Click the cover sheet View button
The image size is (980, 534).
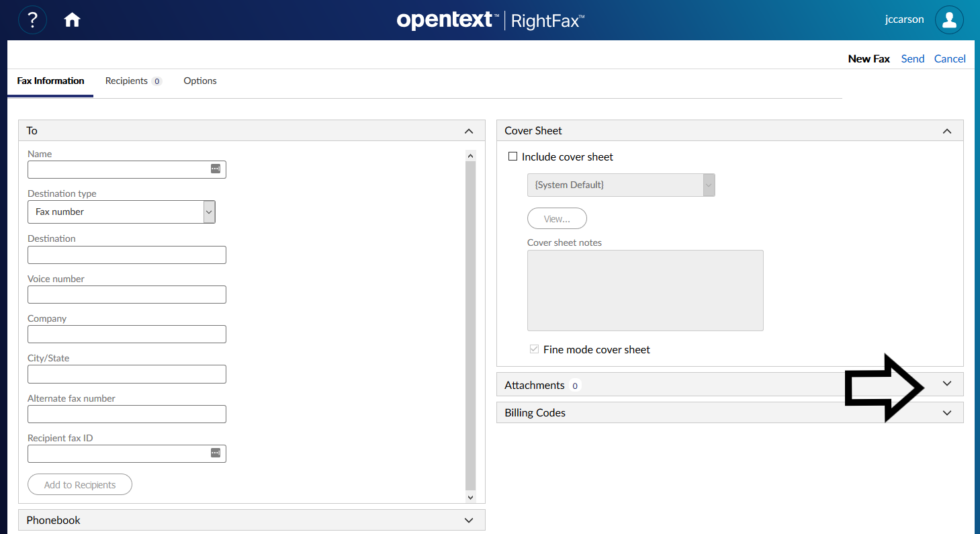pyautogui.click(x=557, y=219)
